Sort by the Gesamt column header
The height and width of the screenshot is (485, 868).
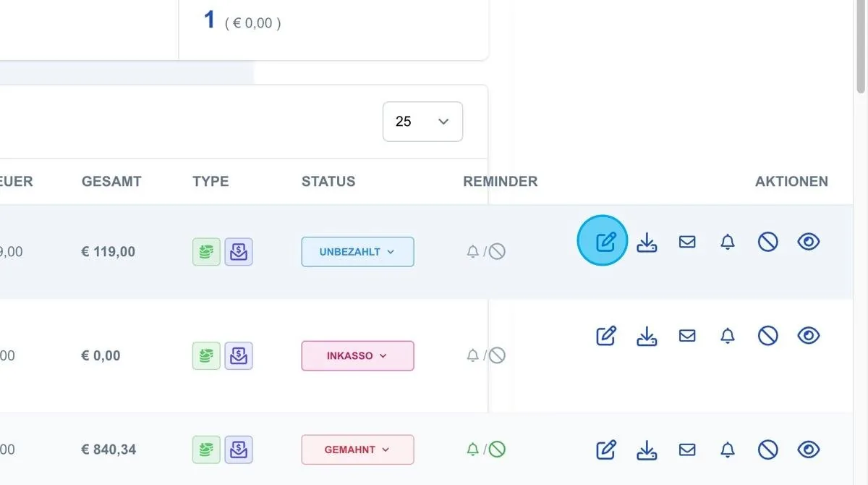(111, 181)
